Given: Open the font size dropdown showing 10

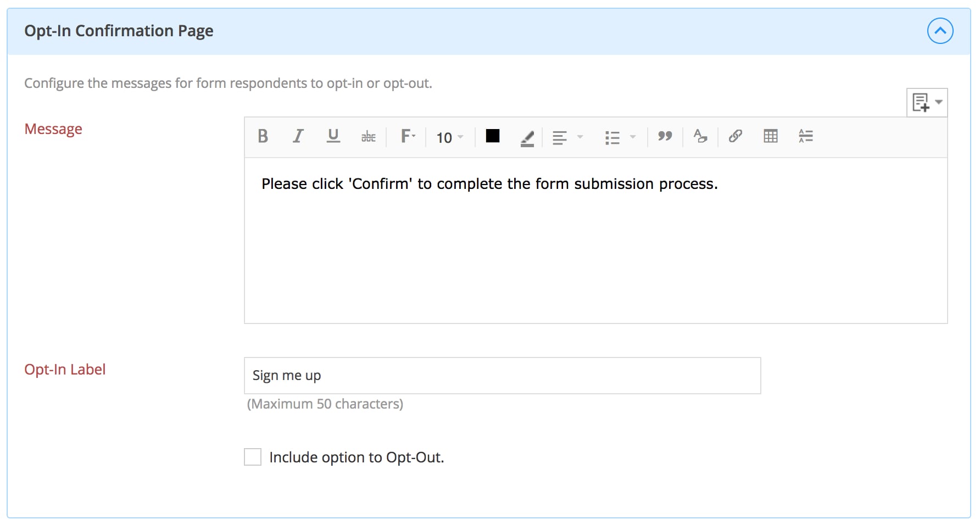Looking at the screenshot, I should [x=448, y=137].
